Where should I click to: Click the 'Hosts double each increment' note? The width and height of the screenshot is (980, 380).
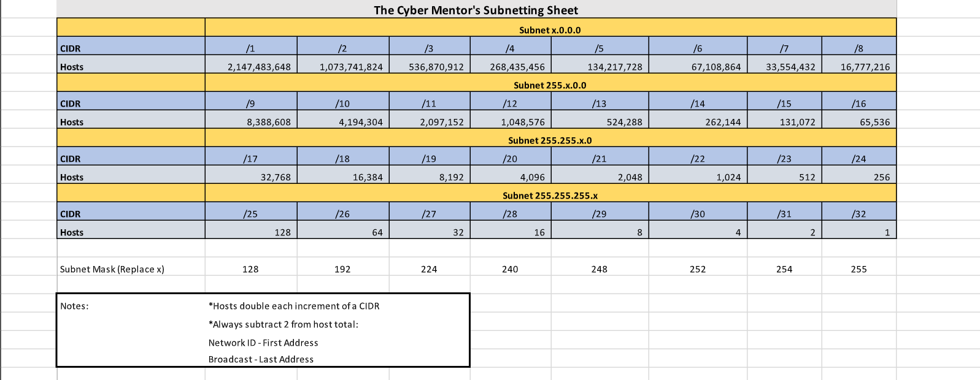294,306
